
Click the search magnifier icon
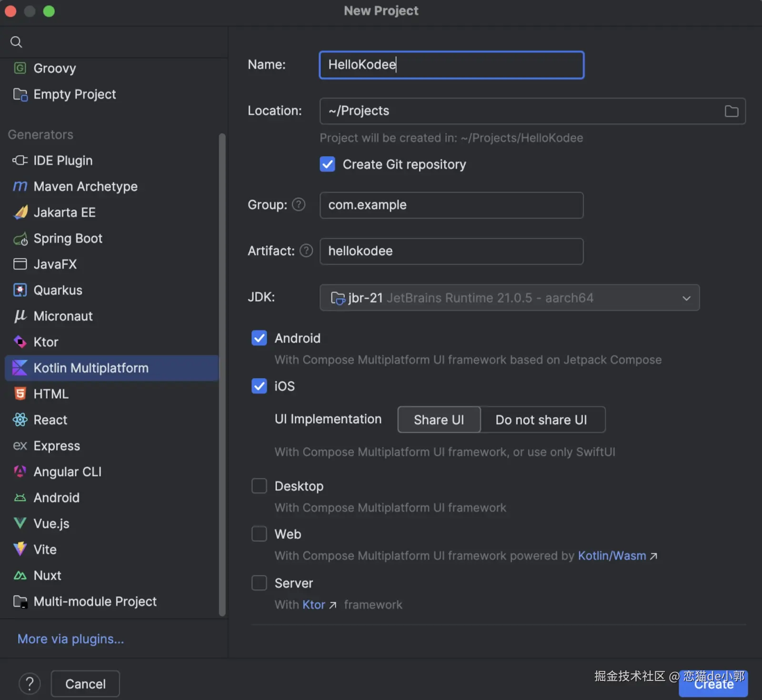[16, 42]
